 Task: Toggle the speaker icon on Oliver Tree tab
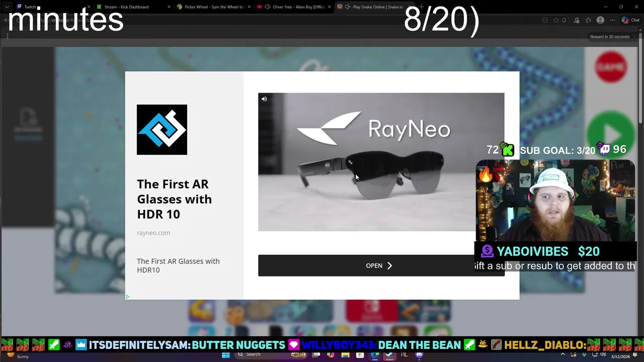tap(268, 7)
